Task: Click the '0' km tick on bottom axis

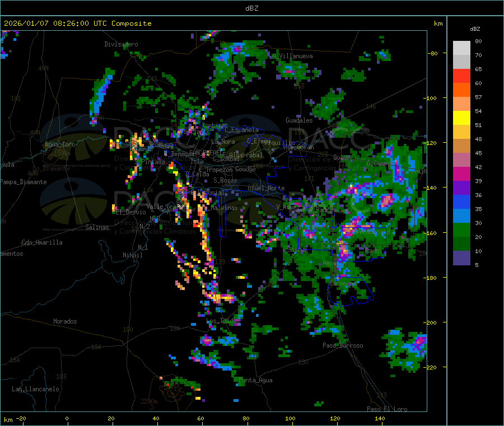Action: [x=67, y=418]
